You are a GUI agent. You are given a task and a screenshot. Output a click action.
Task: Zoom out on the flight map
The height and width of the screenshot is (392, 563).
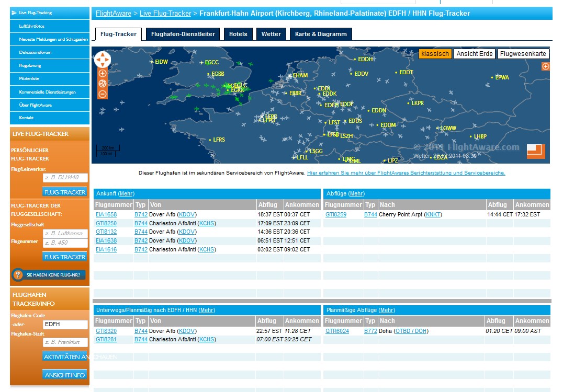pyautogui.click(x=103, y=95)
